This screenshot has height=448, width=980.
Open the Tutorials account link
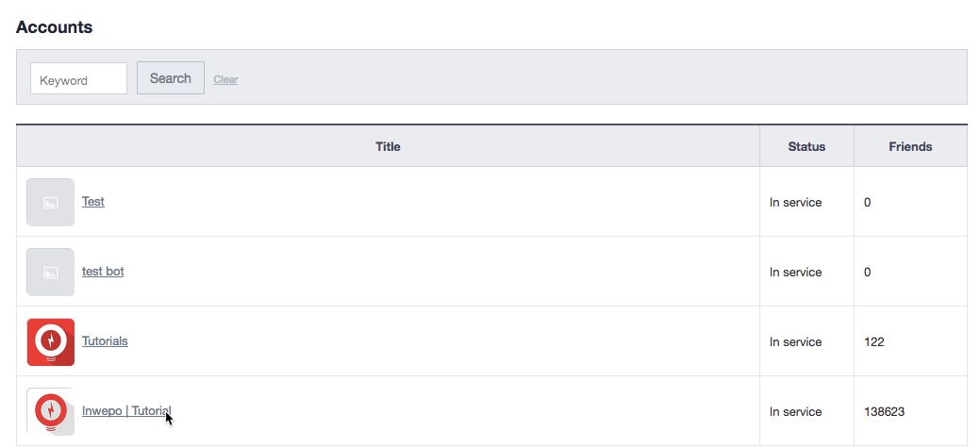click(x=105, y=340)
